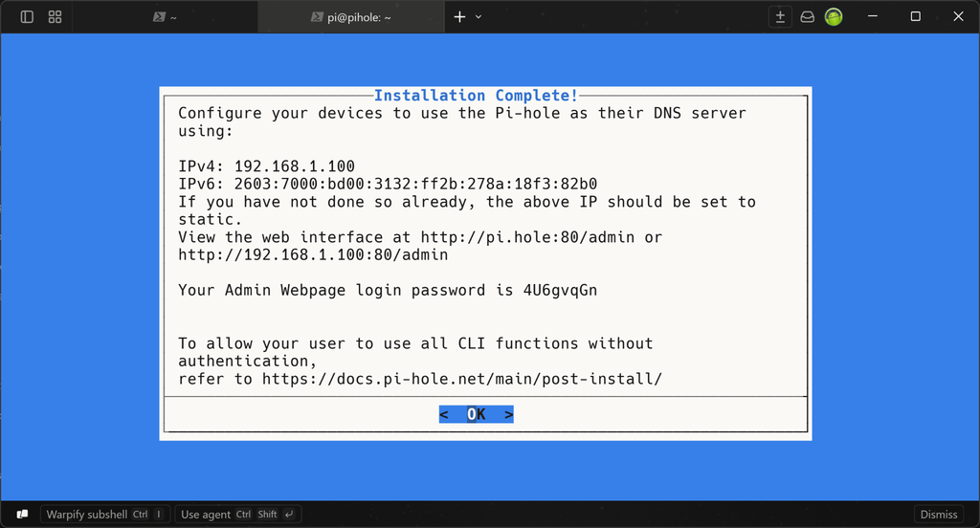Open the grid tab overview icon
This screenshot has width=980, height=528.
pos(55,17)
